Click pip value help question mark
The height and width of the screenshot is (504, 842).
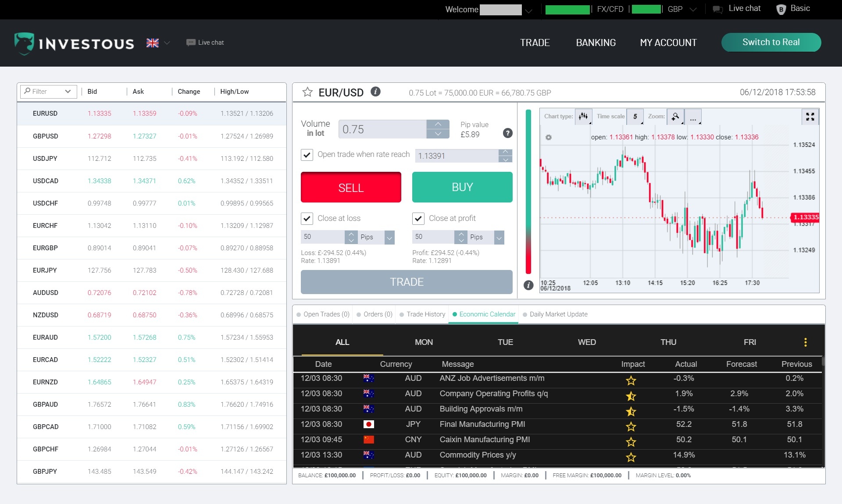(507, 133)
